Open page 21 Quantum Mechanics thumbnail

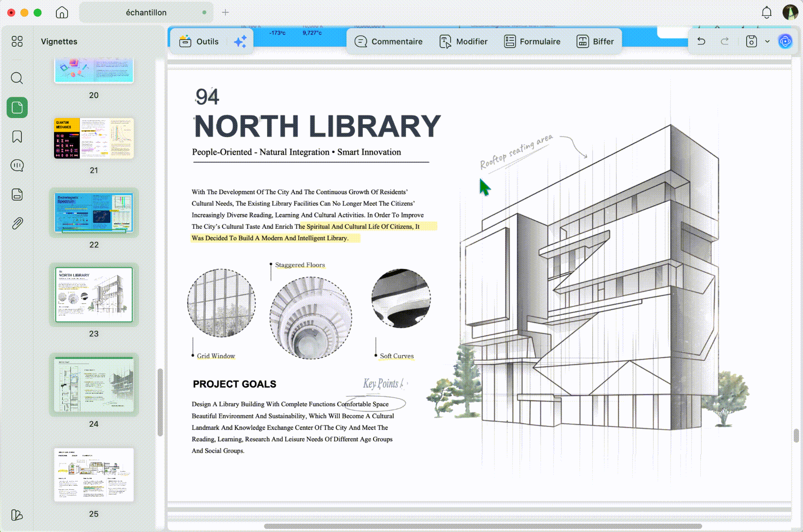pyautogui.click(x=94, y=138)
